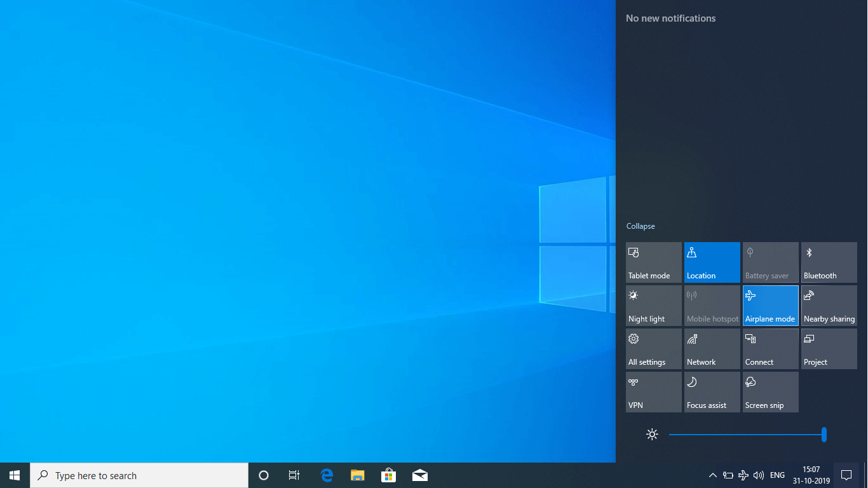Open the Windows Start menu
This screenshot has height=488, width=868.
pos(15,475)
